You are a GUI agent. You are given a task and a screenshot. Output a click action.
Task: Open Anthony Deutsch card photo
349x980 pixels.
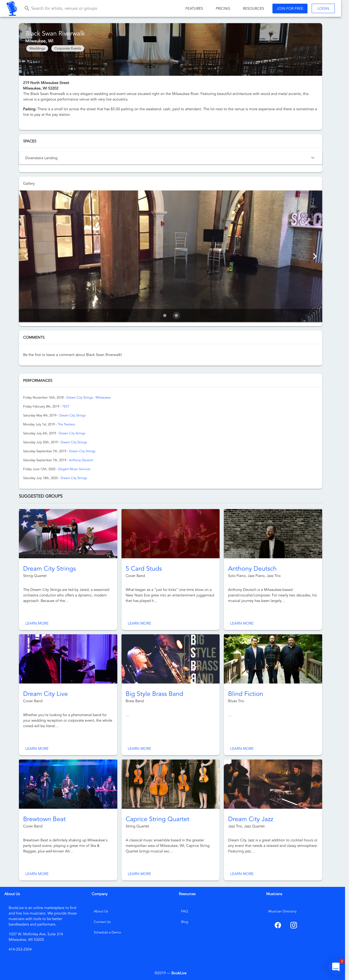pyautogui.click(x=273, y=533)
